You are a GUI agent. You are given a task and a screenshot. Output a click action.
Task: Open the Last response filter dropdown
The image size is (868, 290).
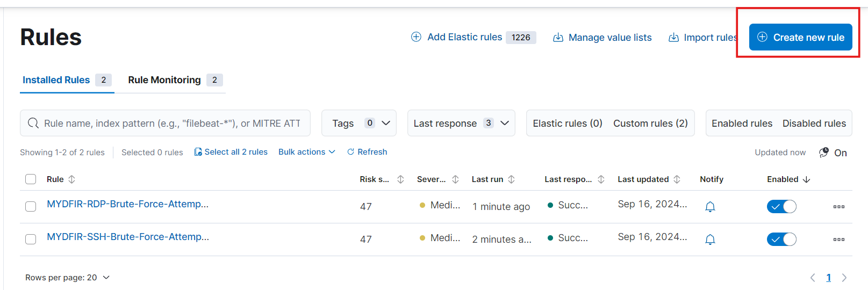pos(461,123)
